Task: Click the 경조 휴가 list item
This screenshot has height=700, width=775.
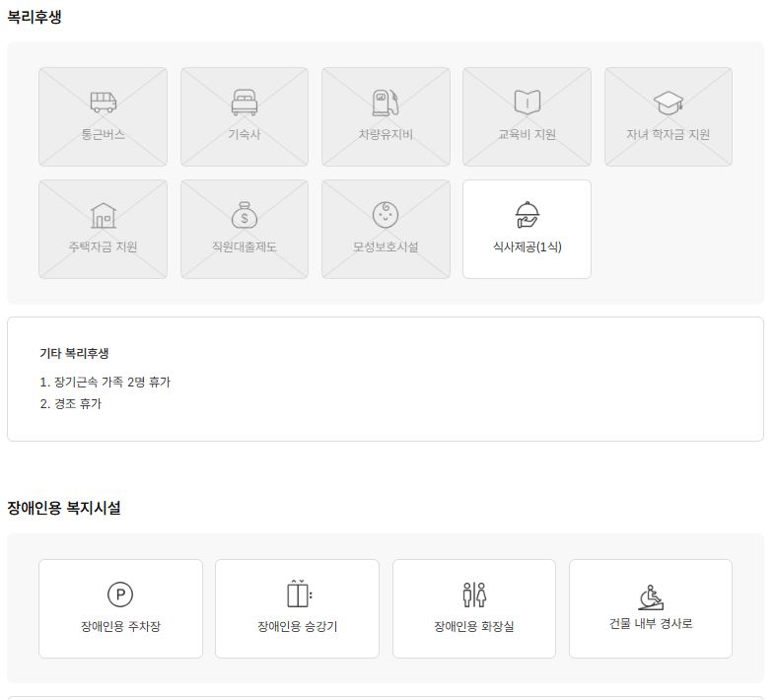Action: click(71, 403)
